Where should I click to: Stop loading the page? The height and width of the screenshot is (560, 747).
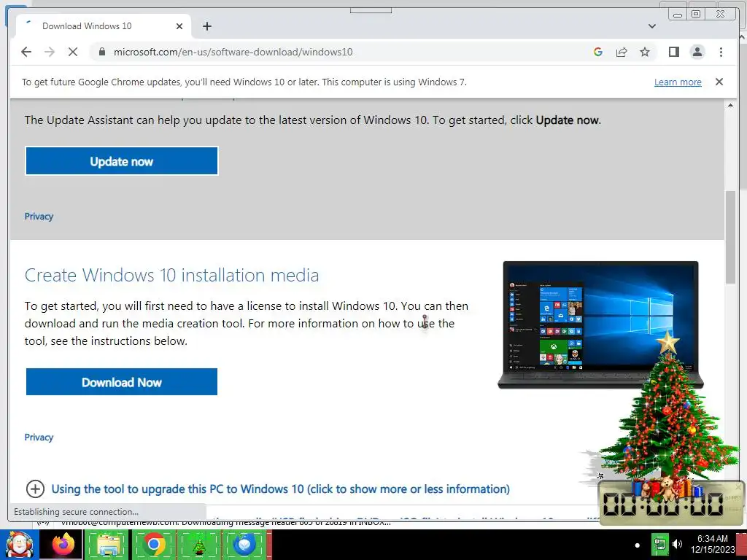pos(73,52)
